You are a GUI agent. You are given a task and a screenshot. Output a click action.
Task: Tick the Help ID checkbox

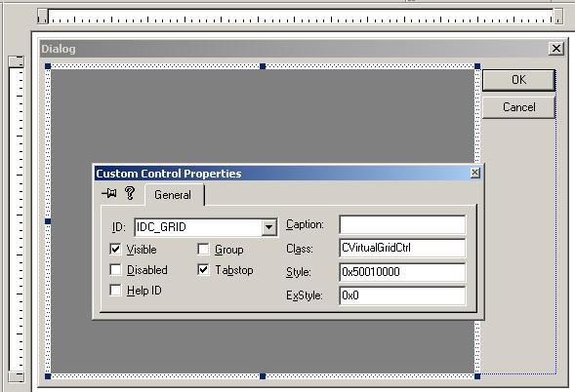115,291
